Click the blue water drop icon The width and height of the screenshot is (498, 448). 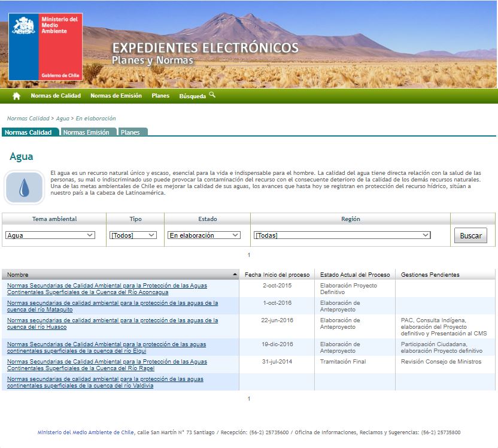tap(24, 187)
